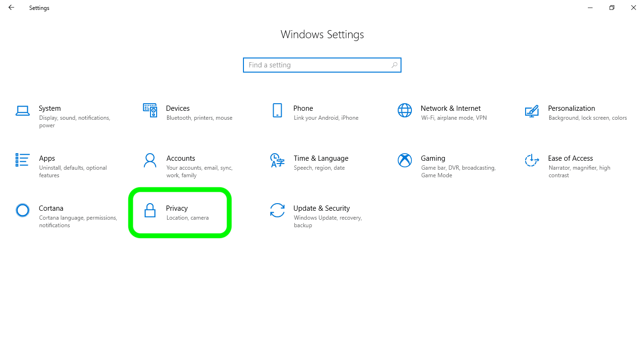
Task: Select the Apps heading
Action: (x=47, y=158)
